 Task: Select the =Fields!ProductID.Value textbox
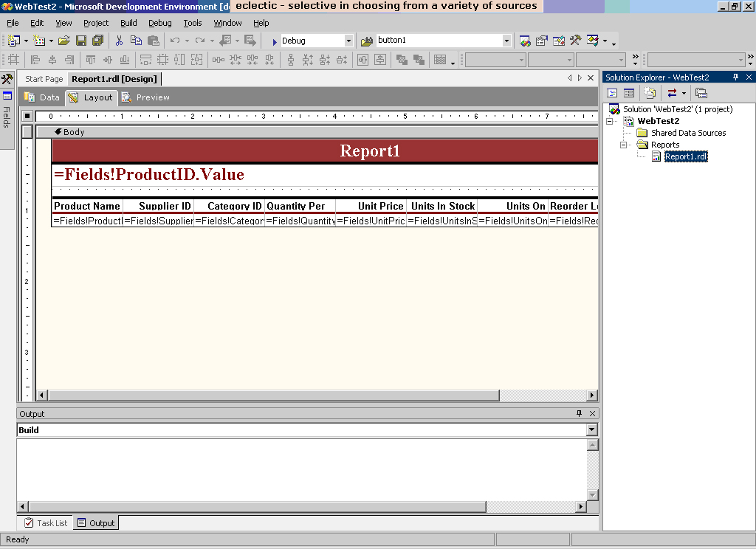click(325, 175)
